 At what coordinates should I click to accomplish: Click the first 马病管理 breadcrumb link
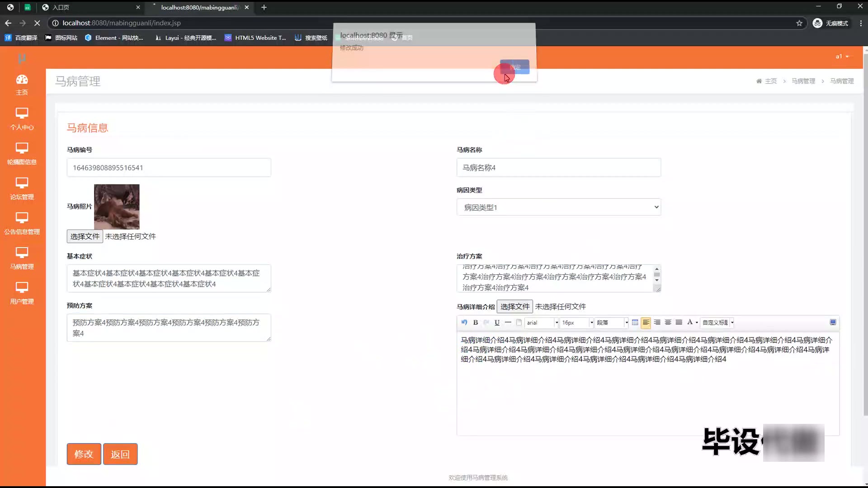803,81
